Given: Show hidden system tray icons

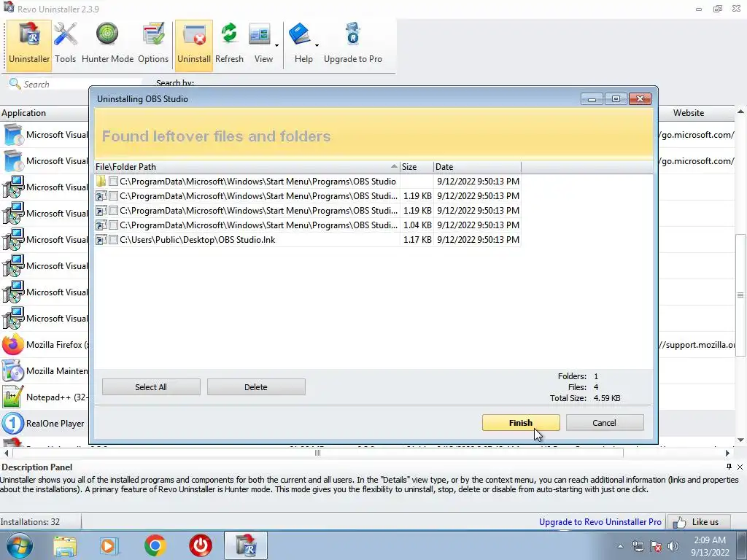Looking at the screenshot, I should point(620,547).
